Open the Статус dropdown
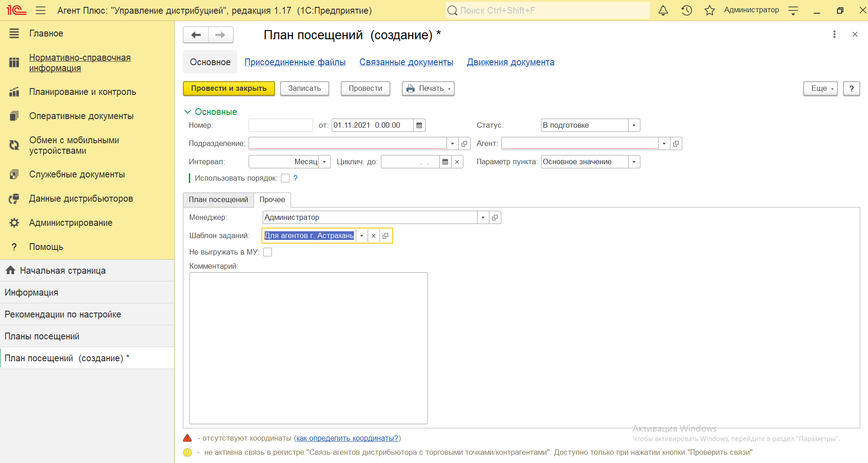This screenshot has width=868, height=463. 634,125
